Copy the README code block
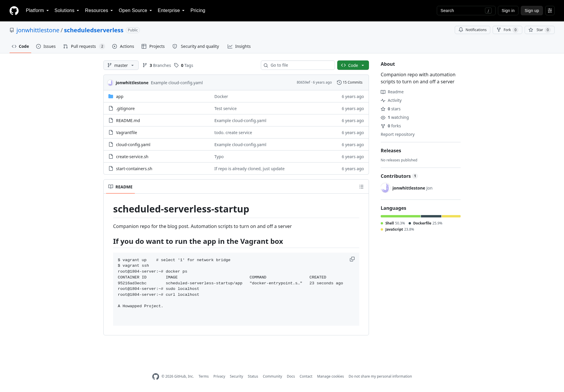Image resolution: width=564 pixels, height=392 pixels. click(x=352, y=259)
